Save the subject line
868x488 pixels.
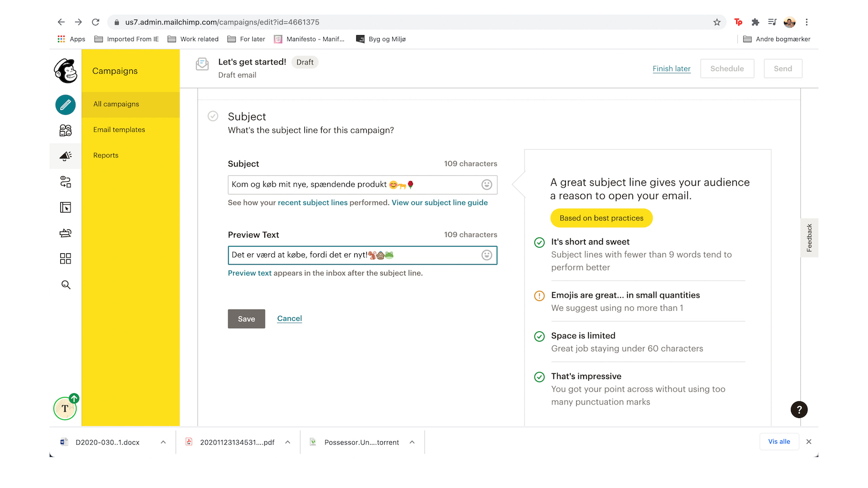(x=246, y=319)
